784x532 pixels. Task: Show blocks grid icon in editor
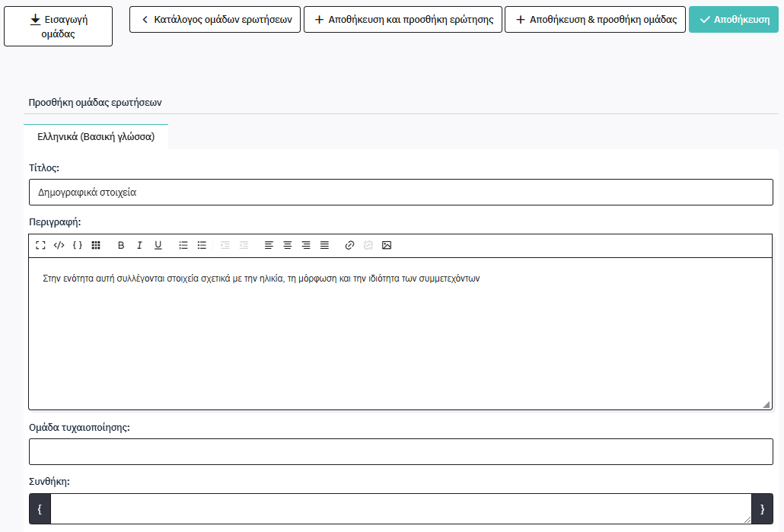tap(96, 245)
